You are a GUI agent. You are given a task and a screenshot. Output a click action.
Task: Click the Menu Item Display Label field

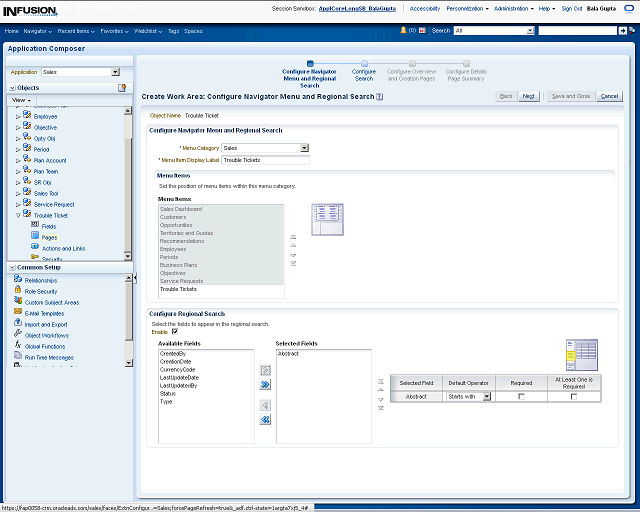click(265, 160)
